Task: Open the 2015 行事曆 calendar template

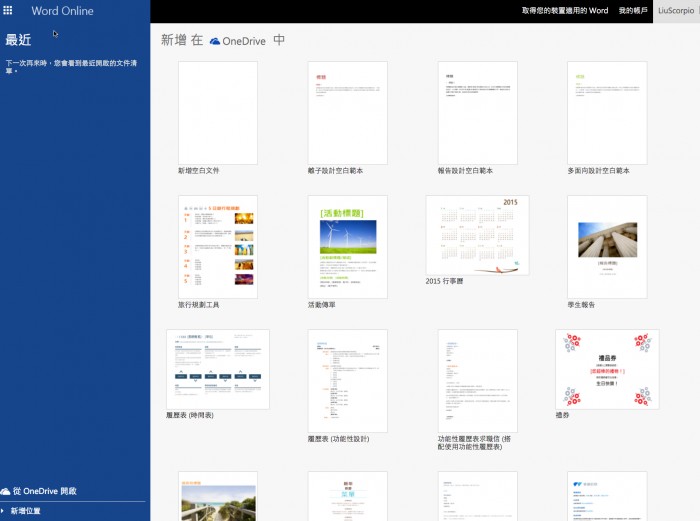Action: pyautogui.click(x=477, y=235)
